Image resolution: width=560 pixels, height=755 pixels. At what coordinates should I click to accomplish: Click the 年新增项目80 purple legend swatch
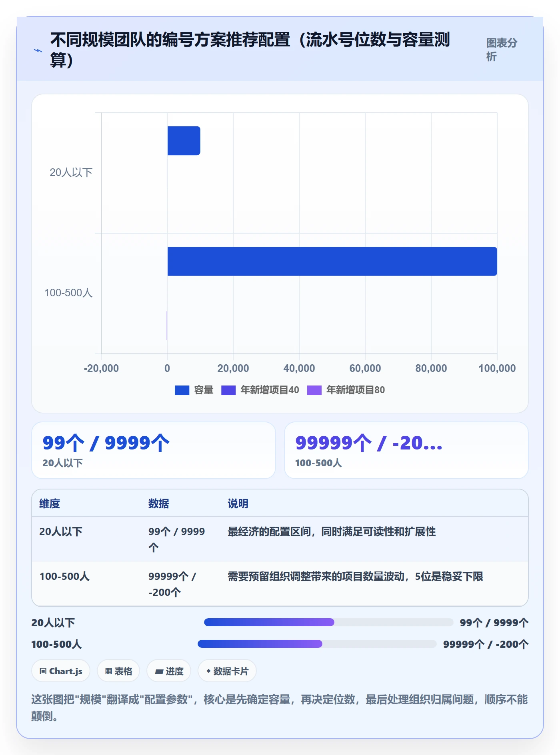[314, 390]
